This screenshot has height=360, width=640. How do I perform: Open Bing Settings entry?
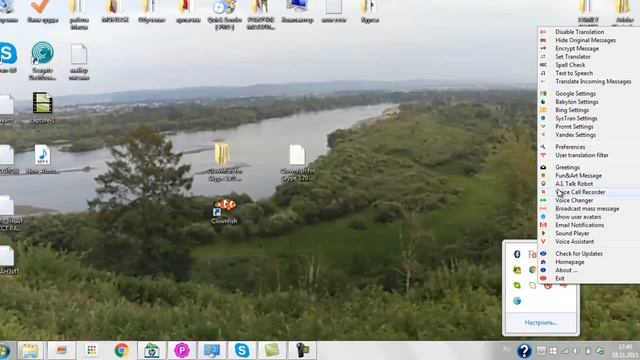(572, 110)
